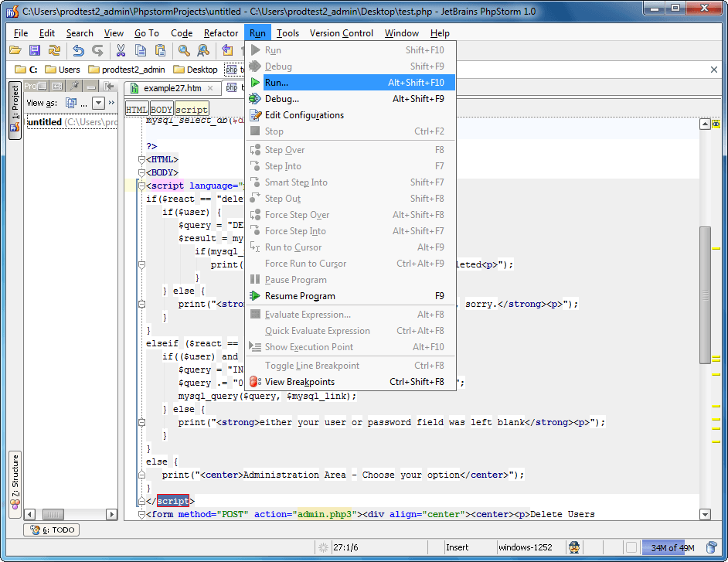Click the Users folder in navigation bar
Viewport: 728px width, 562px height.
tap(63, 70)
